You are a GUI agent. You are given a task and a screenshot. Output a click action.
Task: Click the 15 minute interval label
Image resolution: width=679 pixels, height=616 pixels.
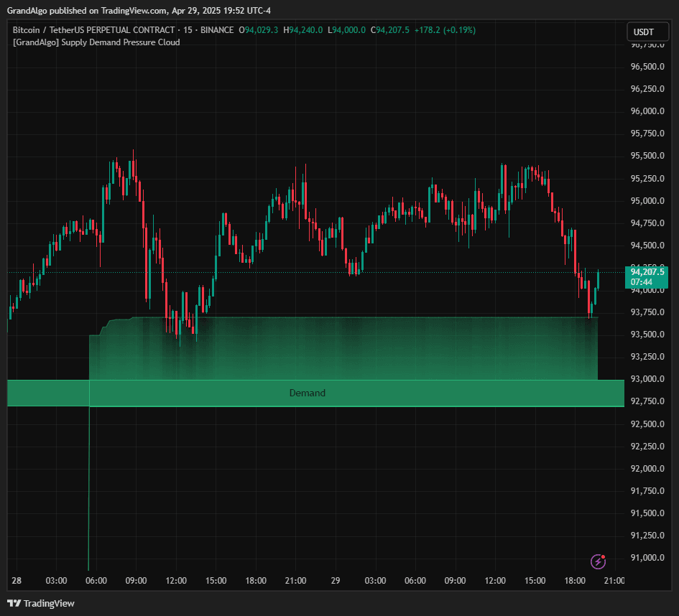tap(188, 30)
